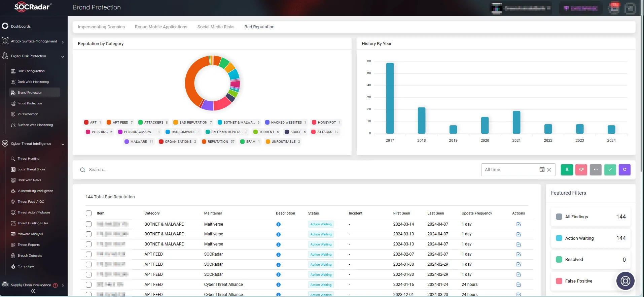Screen dimensions: 644x297
Task: Clear the All time date filter
Action: click(549, 170)
